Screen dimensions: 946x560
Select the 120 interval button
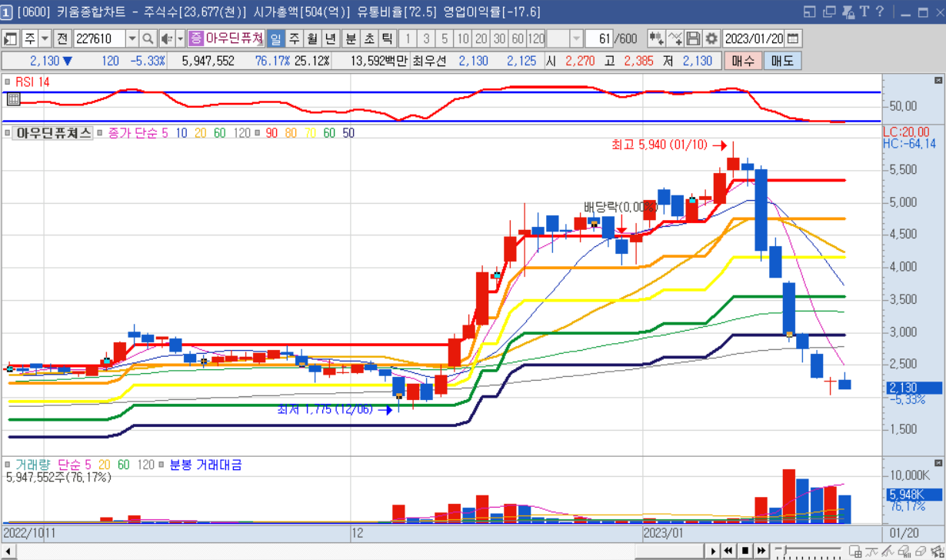536,38
